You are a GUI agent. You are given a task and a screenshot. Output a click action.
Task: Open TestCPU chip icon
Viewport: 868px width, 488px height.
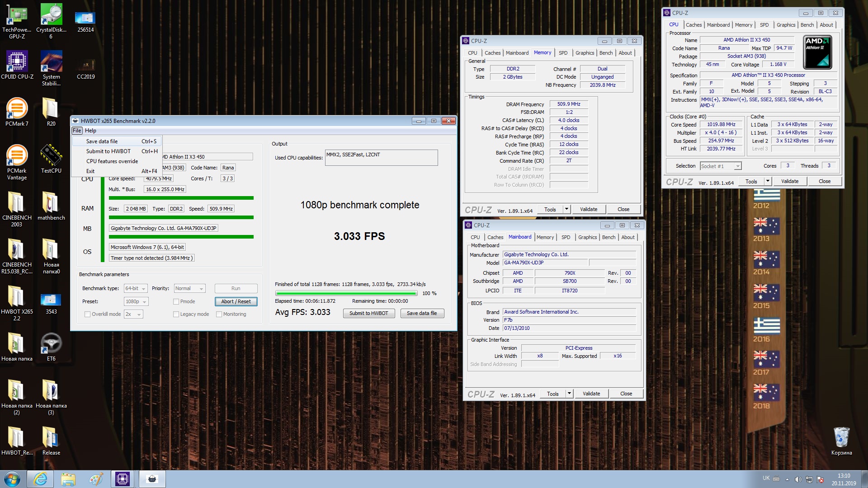pyautogui.click(x=51, y=159)
